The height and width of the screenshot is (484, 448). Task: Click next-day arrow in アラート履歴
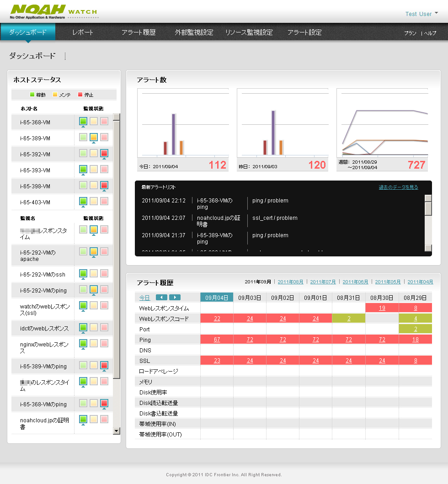pos(175,297)
